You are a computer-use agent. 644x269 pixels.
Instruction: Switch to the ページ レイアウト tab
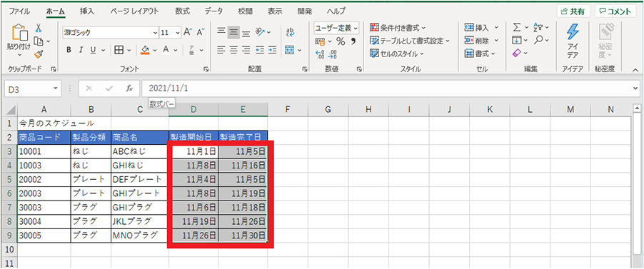click(x=134, y=11)
